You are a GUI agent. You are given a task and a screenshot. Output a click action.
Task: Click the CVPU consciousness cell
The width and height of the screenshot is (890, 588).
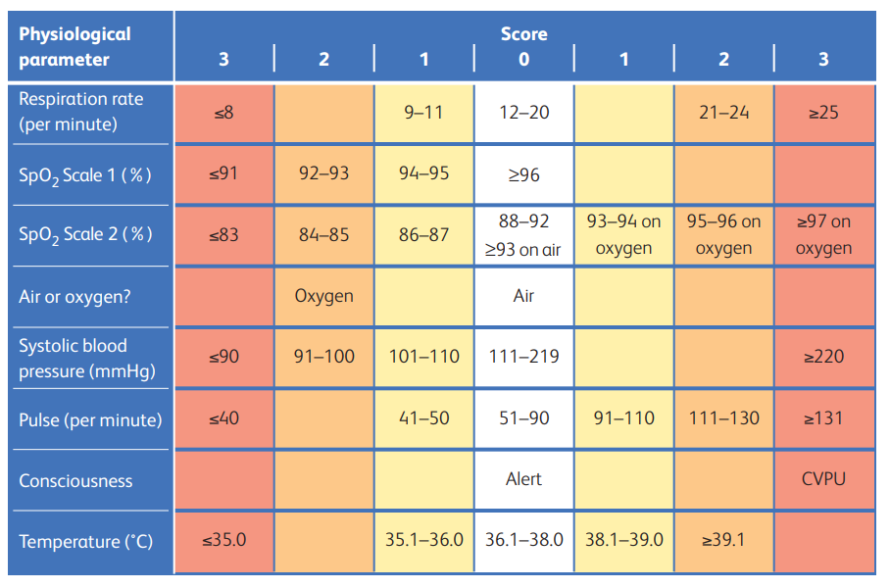[824, 480]
